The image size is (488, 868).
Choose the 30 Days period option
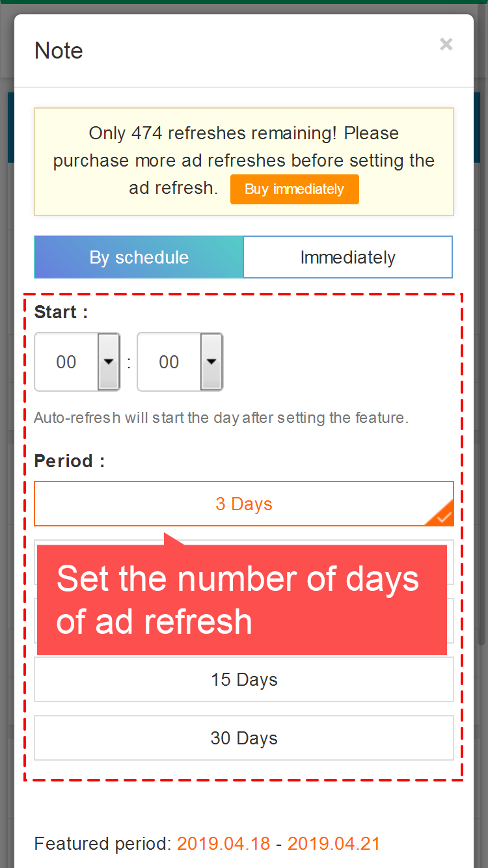coord(243,738)
